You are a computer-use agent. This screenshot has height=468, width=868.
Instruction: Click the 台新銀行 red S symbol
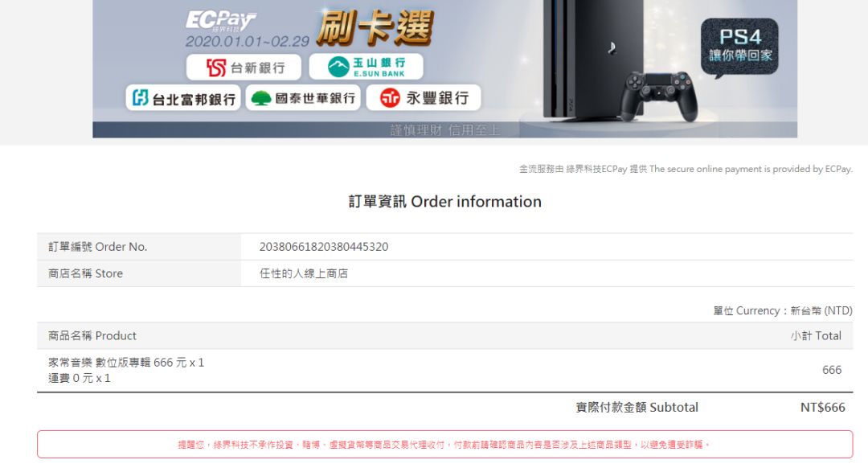tap(217, 67)
